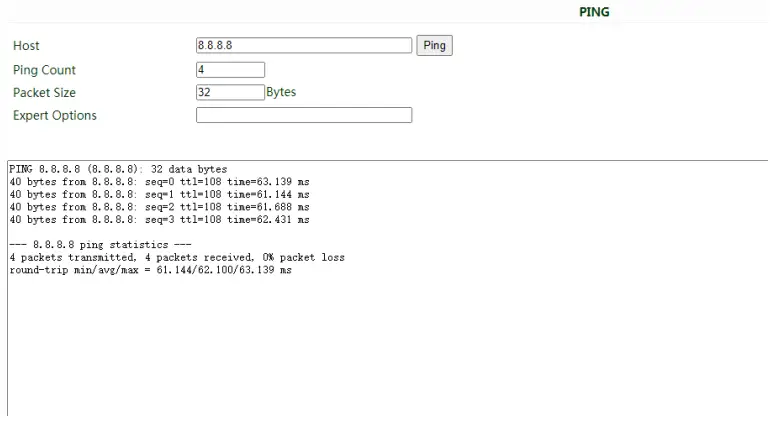Image resolution: width=780 pixels, height=423 pixels.
Task: Select the seq=3 time=62.431 ms result line
Action: tap(159, 219)
